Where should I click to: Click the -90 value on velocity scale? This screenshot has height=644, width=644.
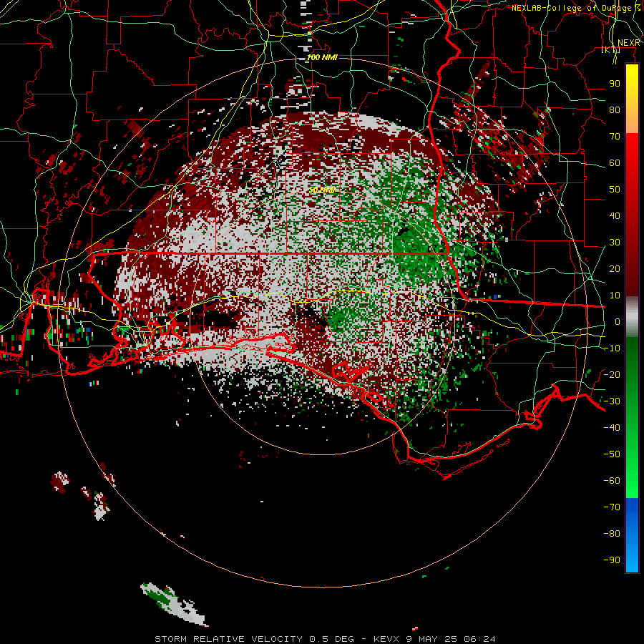pyautogui.click(x=612, y=560)
